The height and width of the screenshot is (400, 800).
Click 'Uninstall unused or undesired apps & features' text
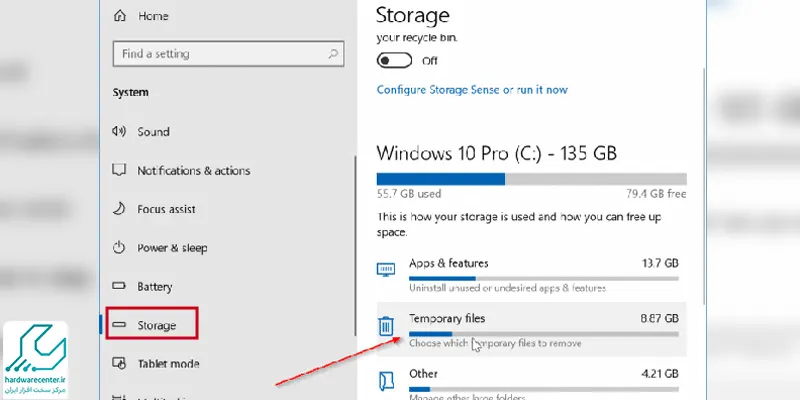tap(507, 288)
